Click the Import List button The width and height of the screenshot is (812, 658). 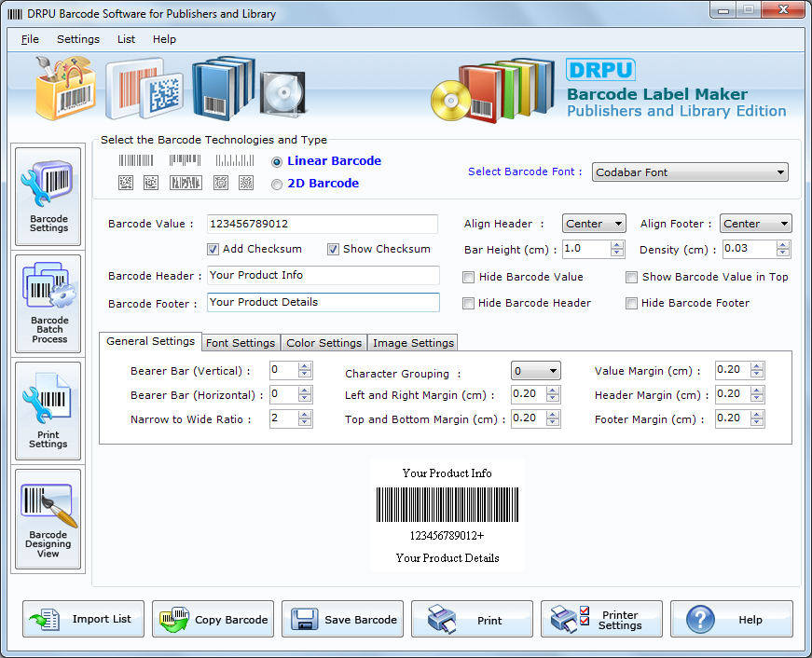(x=83, y=618)
